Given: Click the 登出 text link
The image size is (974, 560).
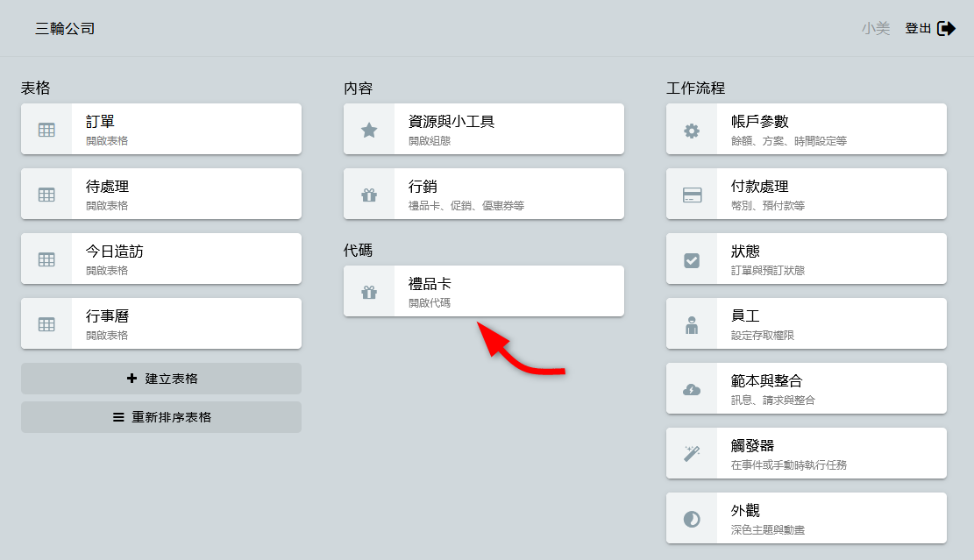Looking at the screenshot, I should [x=918, y=29].
